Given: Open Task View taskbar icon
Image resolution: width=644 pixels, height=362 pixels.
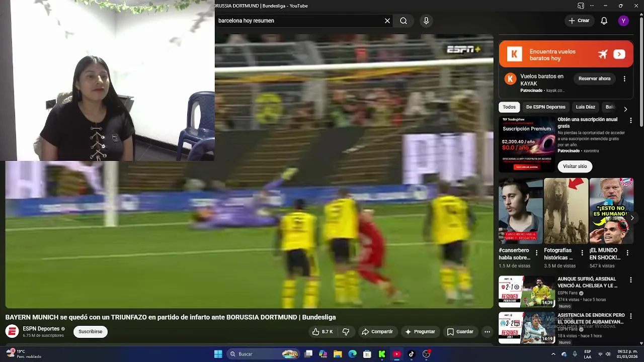Looking at the screenshot, I should [308, 354].
